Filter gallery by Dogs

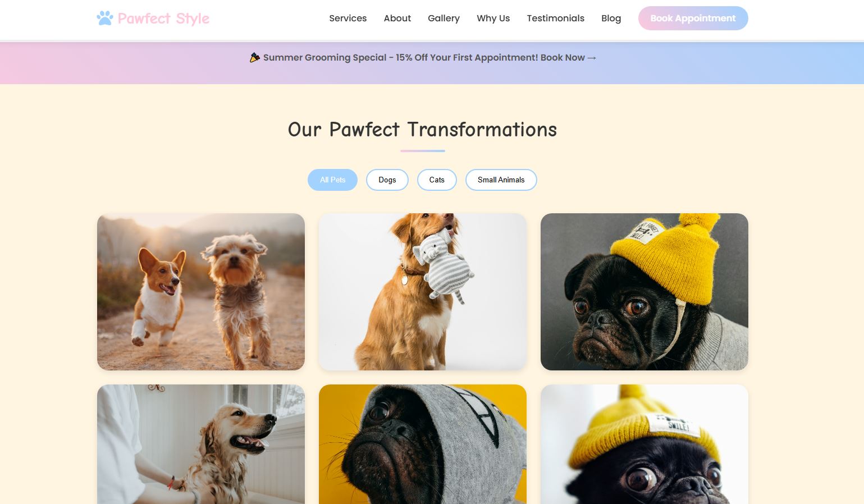[x=387, y=180]
